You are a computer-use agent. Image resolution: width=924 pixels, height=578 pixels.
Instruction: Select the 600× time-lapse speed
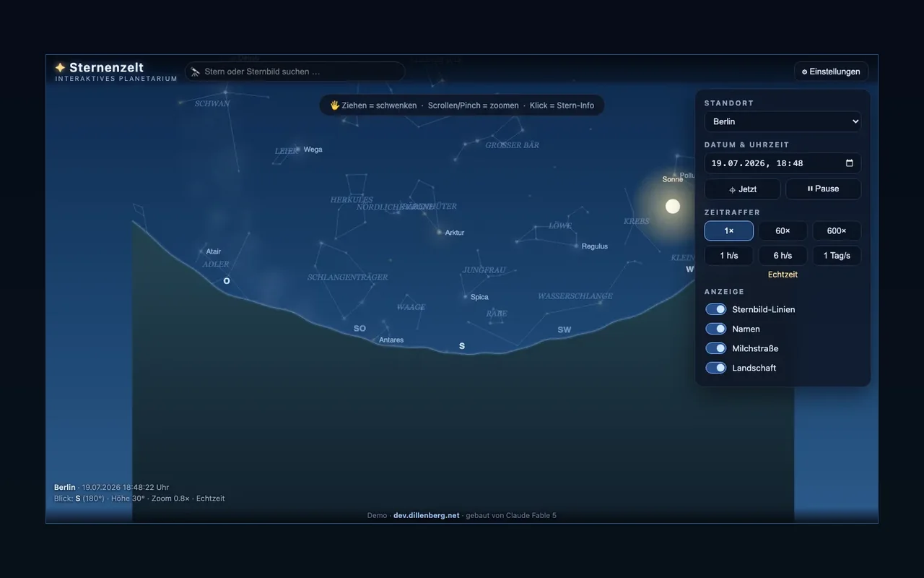pyautogui.click(x=837, y=231)
